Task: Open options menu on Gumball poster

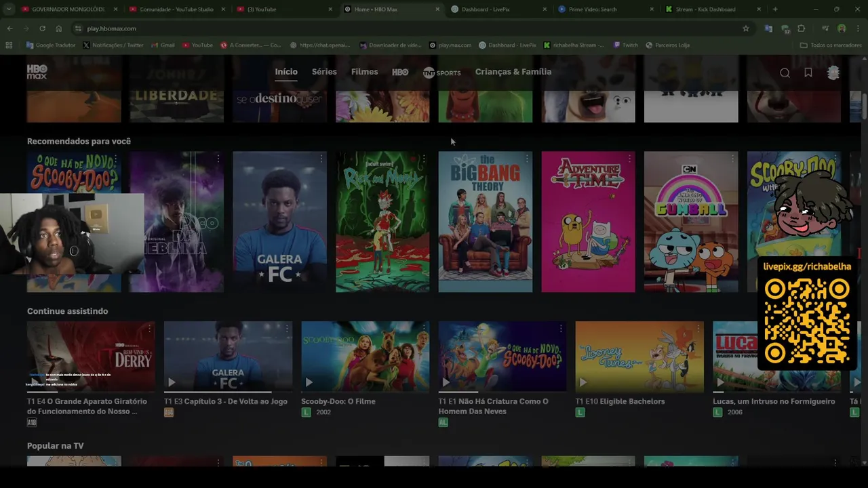Action: tap(732, 159)
